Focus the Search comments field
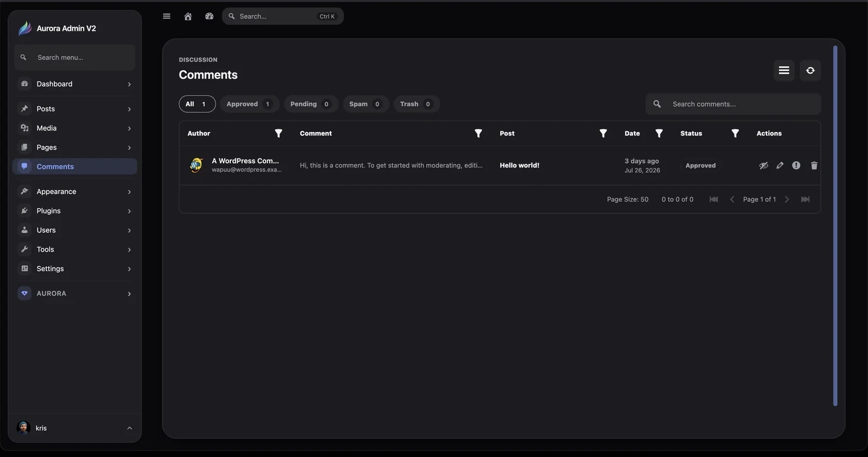The image size is (868, 457). tap(733, 104)
